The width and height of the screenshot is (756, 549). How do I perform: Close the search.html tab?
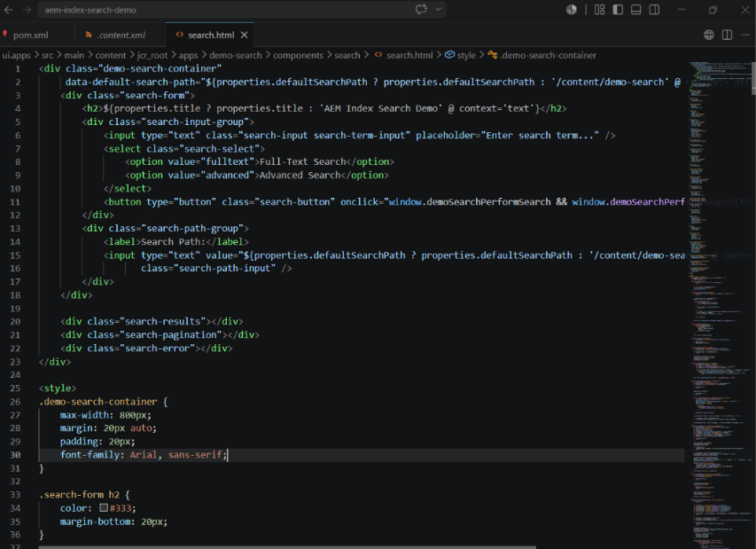(x=245, y=35)
